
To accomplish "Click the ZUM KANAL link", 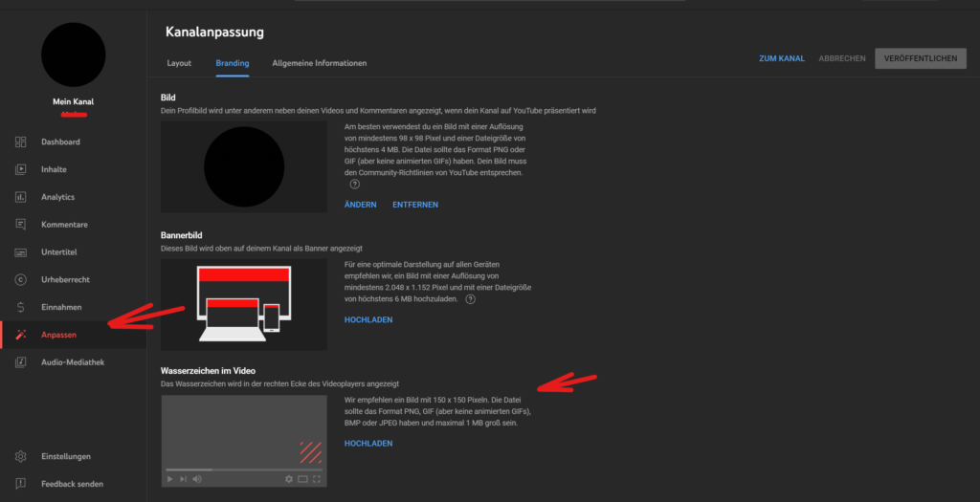I will (x=781, y=58).
